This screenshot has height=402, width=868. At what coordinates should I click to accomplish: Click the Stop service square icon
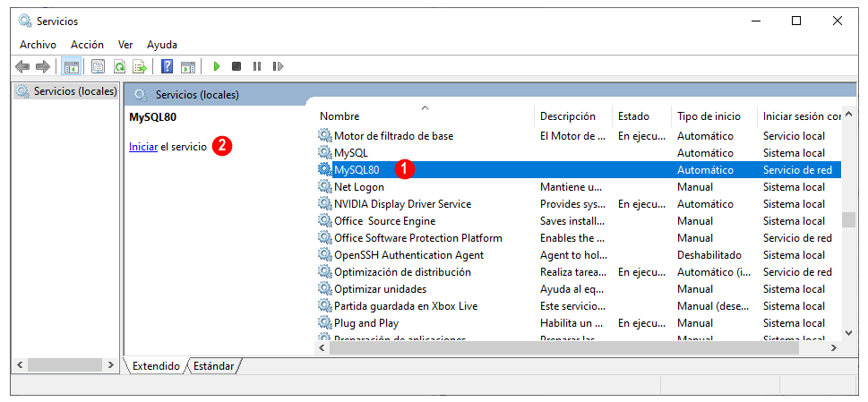236,67
